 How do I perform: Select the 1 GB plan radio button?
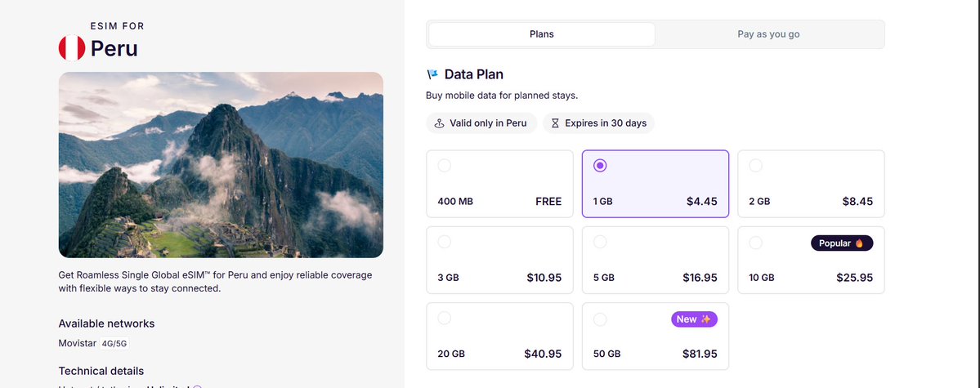click(600, 166)
